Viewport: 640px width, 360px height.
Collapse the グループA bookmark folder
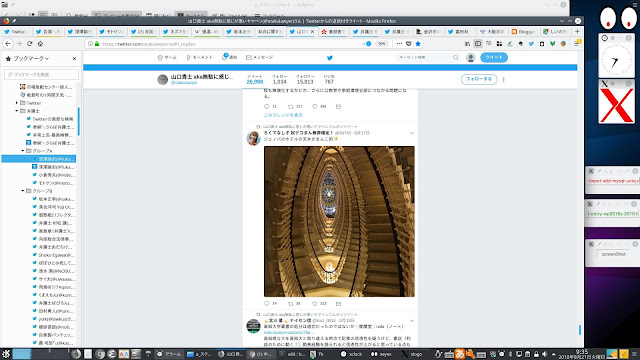pos(23,151)
